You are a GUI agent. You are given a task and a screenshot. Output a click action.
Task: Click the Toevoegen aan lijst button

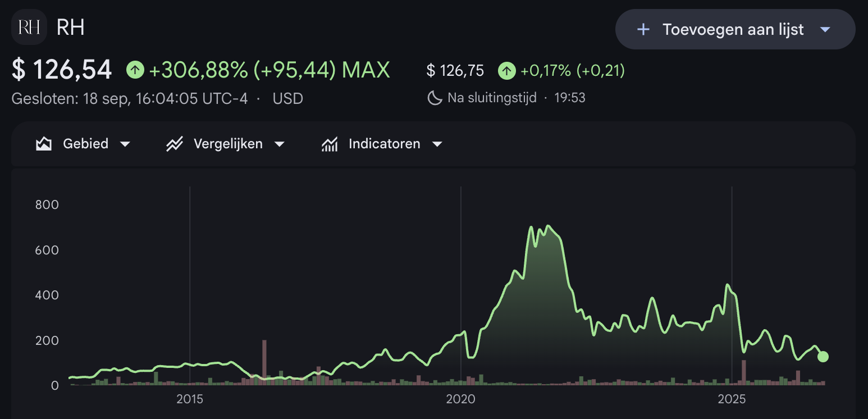(x=735, y=29)
